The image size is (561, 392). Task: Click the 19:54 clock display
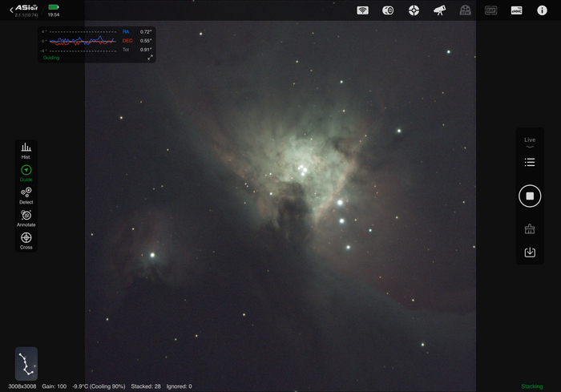click(x=54, y=15)
